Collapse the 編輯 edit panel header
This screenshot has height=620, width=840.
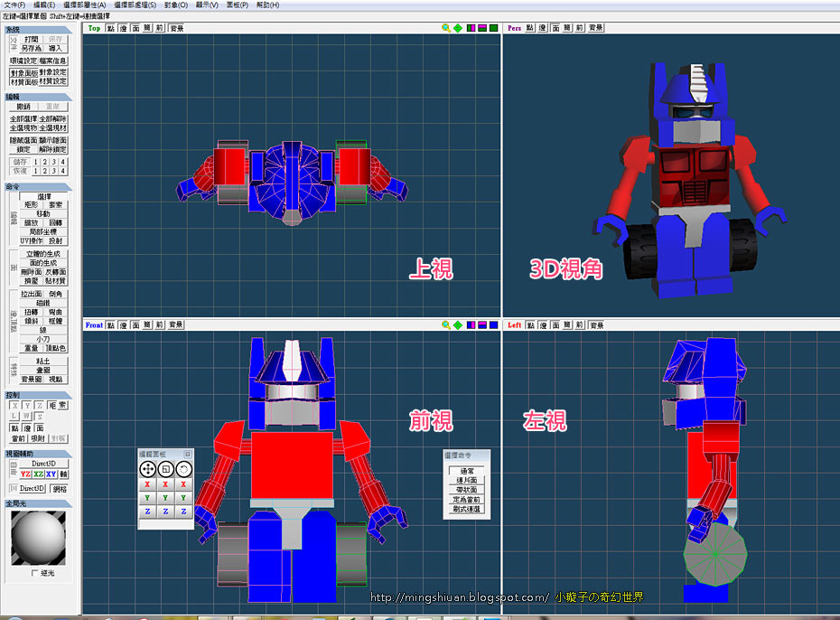tap(38, 97)
